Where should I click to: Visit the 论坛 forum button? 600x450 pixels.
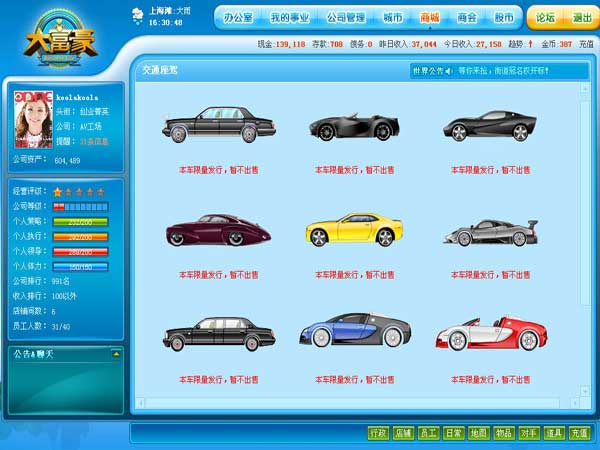tap(545, 18)
